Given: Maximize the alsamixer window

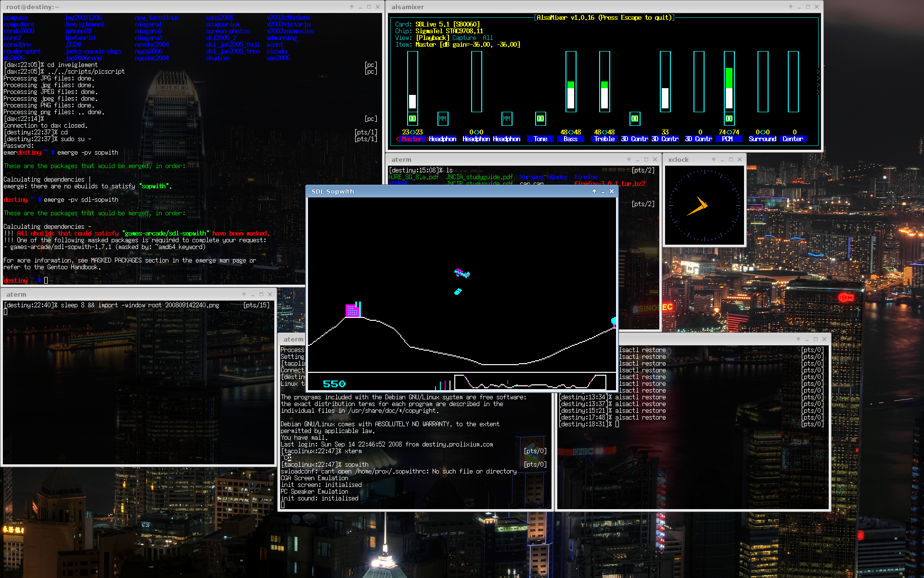Looking at the screenshot, I should [808, 7].
